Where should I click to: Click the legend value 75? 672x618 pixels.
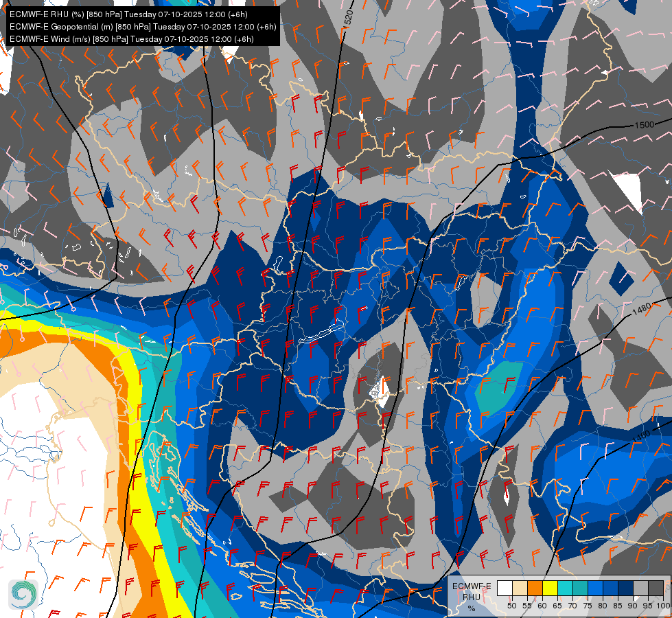coord(587,606)
